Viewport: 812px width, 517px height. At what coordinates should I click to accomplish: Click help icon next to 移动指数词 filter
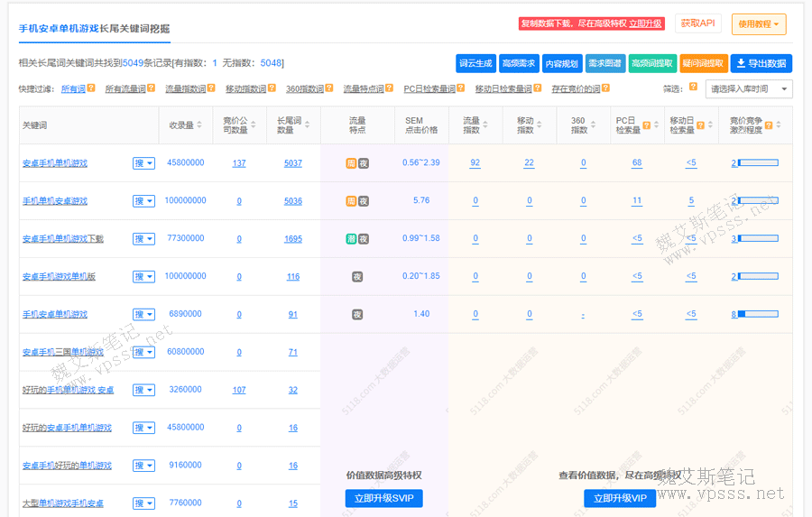[272, 88]
